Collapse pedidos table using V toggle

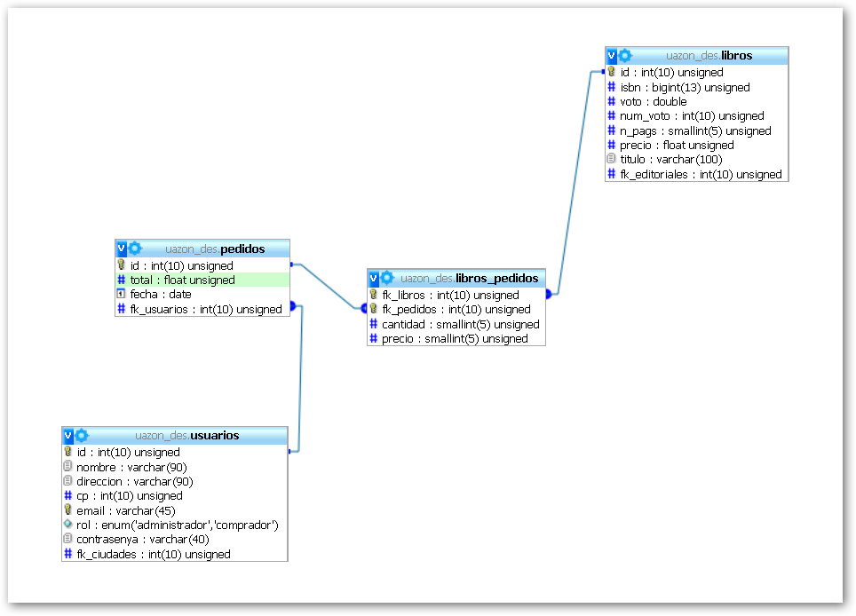coord(122,249)
